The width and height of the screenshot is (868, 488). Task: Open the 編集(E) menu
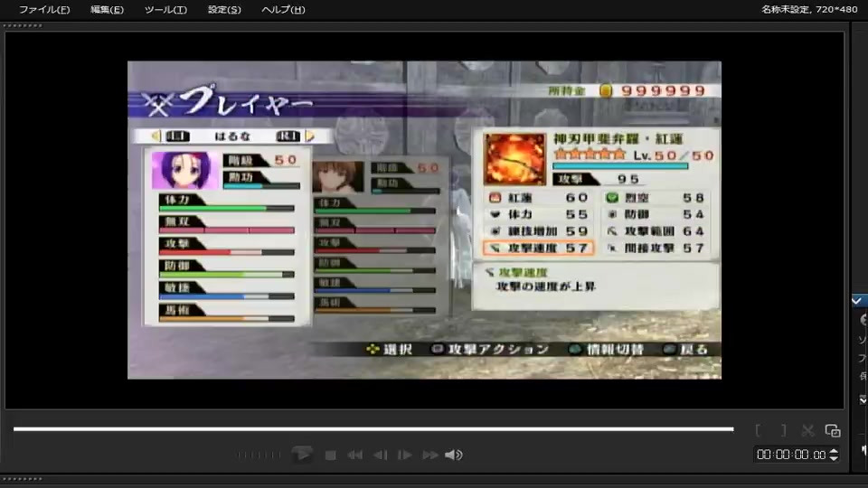click(107, 9)
